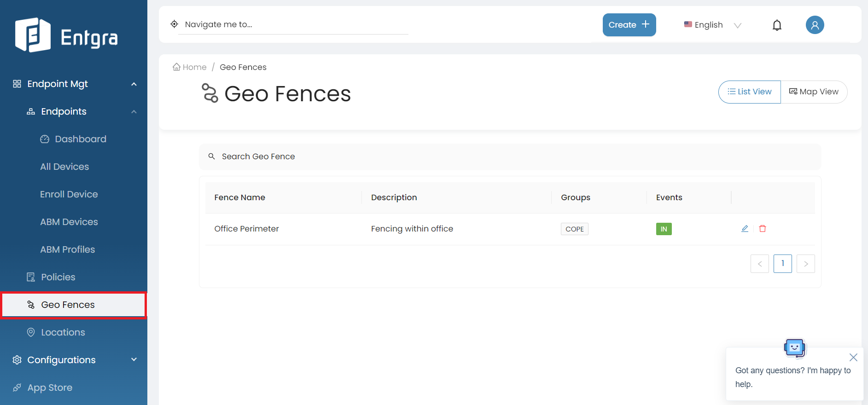Click the Home breadcrumb icon

pos(176,67)
